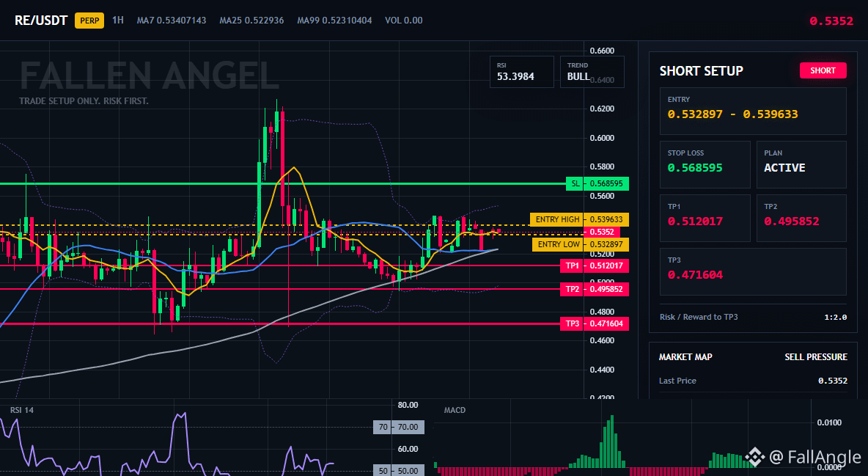Click the 0.5800 price axis label
The image size is (868, 476).
(602, 166)
